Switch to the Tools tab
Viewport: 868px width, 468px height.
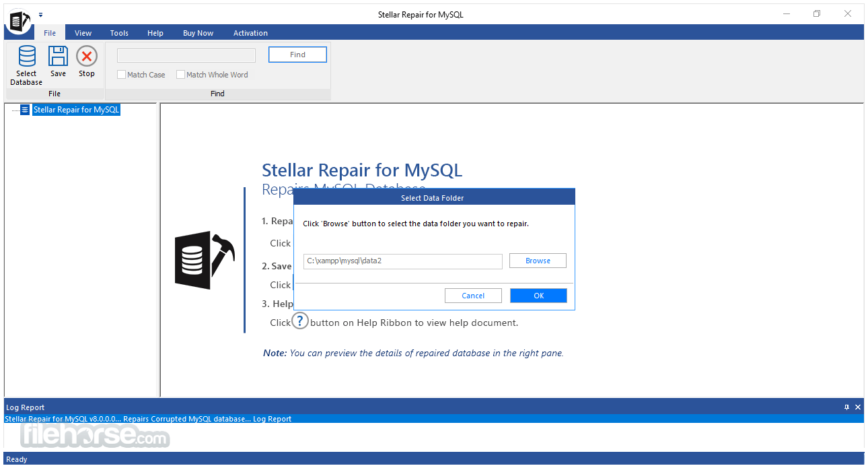119,33
